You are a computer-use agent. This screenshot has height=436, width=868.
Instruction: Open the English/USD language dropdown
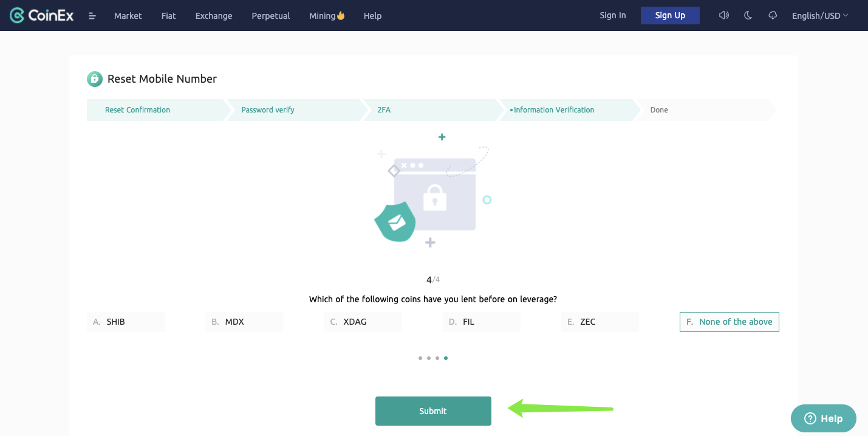click(819, 15)
